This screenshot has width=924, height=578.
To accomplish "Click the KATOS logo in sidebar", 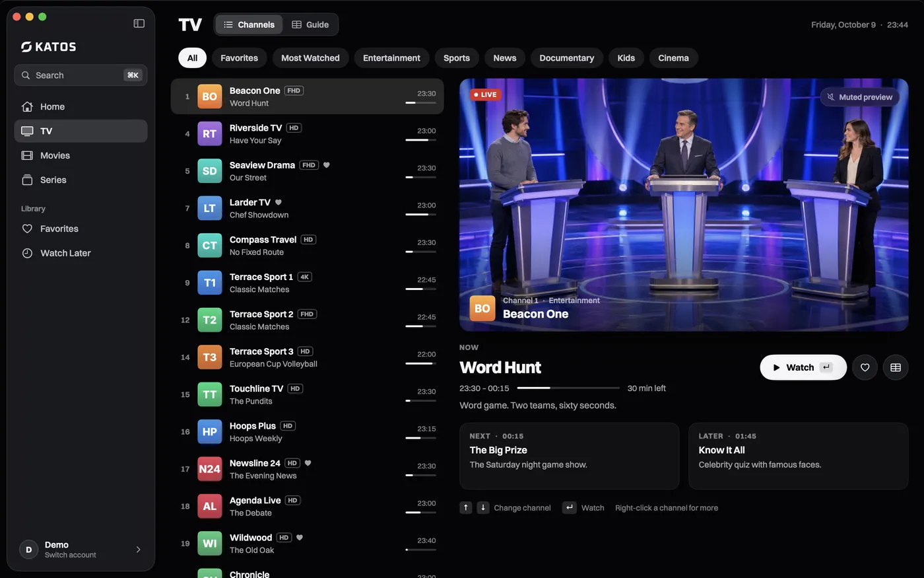I will (x=49, y=47).
